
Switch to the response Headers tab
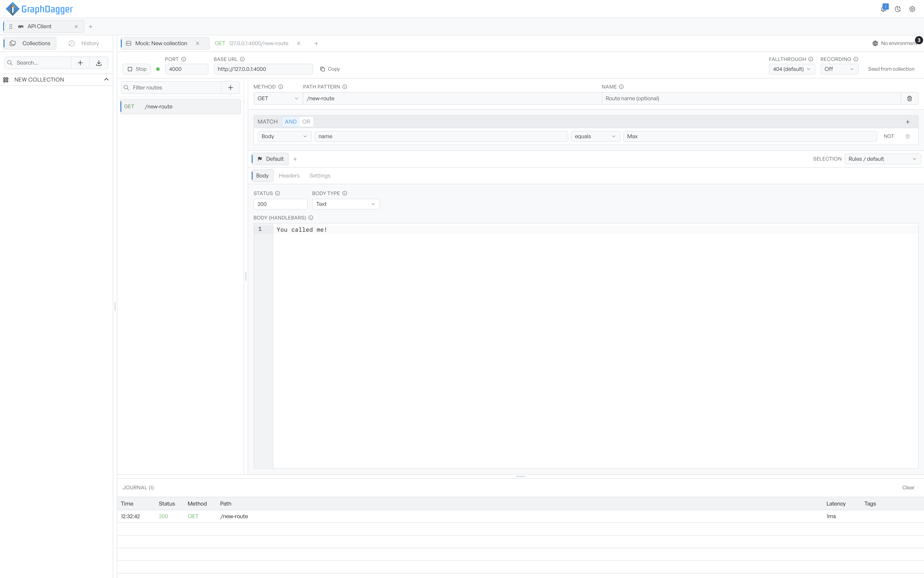tap(289, 176)
